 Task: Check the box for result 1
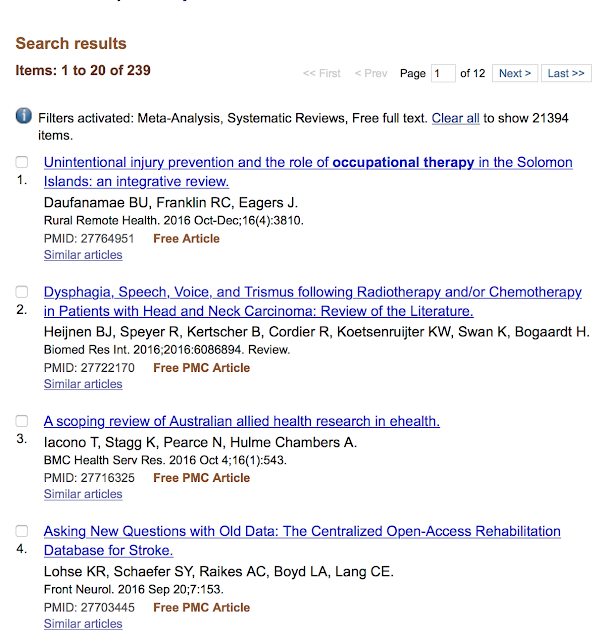[x=22, y=162]
